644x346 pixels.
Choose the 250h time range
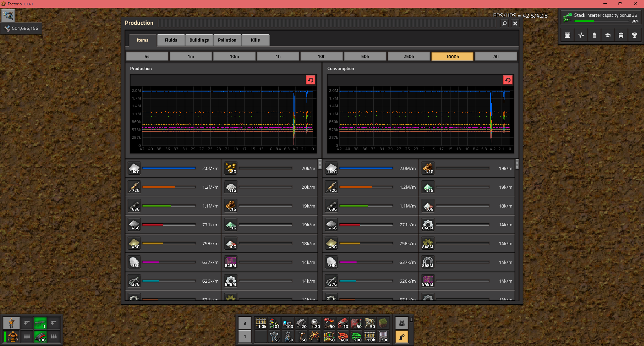point(409,56)
